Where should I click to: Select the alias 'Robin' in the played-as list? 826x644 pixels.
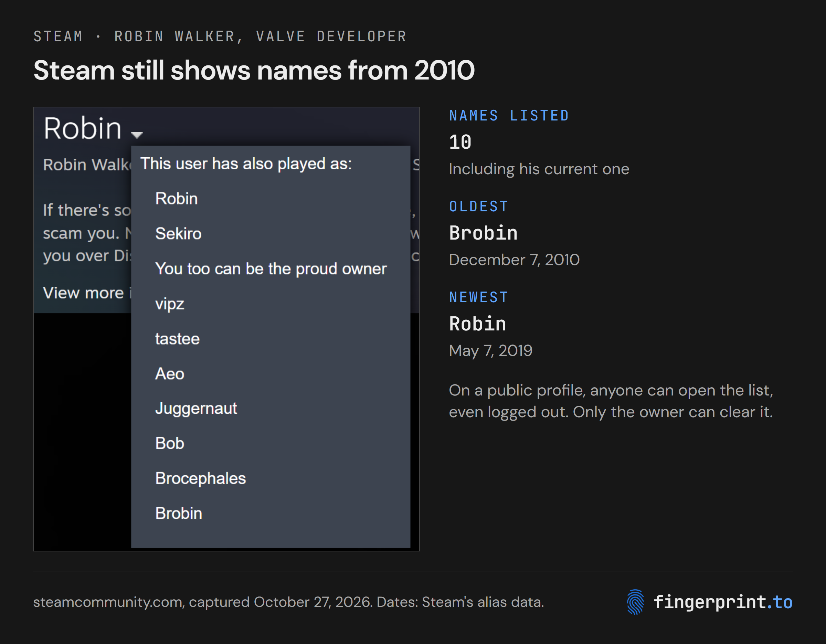pos(176,199)
